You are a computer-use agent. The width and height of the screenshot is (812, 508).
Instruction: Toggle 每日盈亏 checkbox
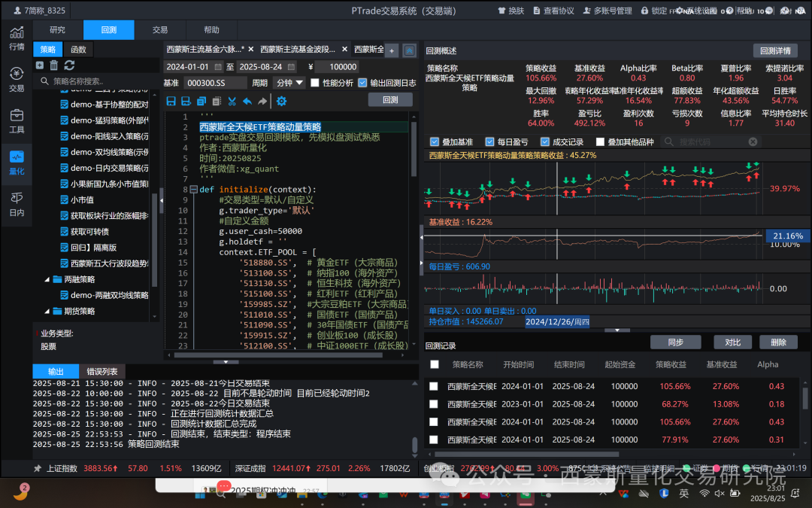489,141
